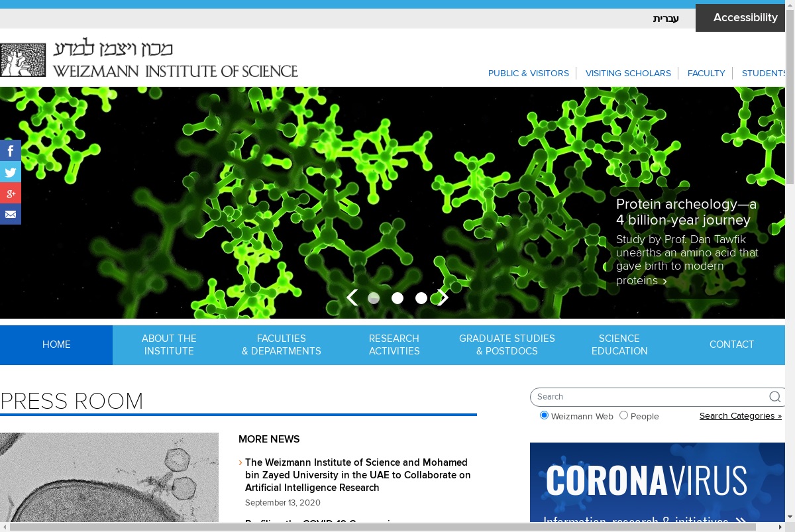Select the second carousel dot
Image resolution: width=795 pixels, height=532 pixels.
397,298
